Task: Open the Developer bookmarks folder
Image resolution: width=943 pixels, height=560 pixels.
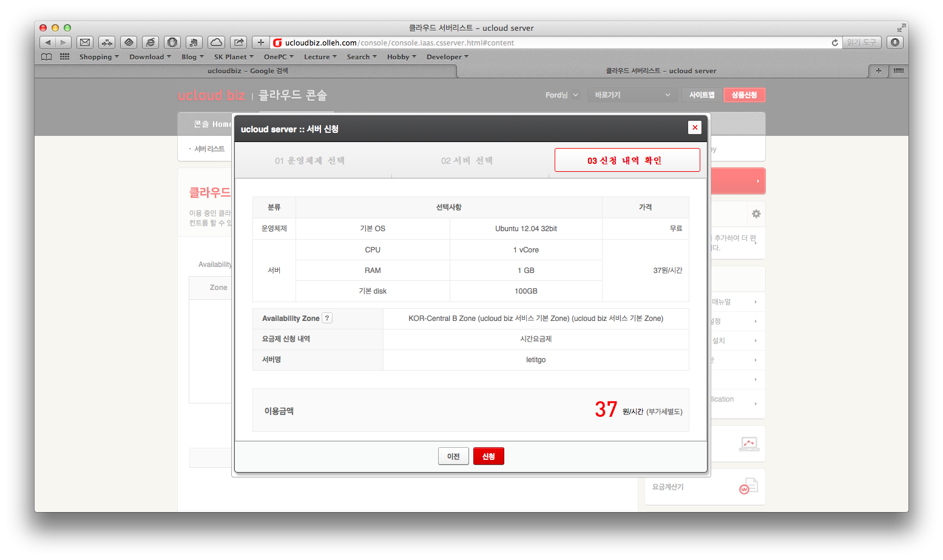Action: [447, 57]
